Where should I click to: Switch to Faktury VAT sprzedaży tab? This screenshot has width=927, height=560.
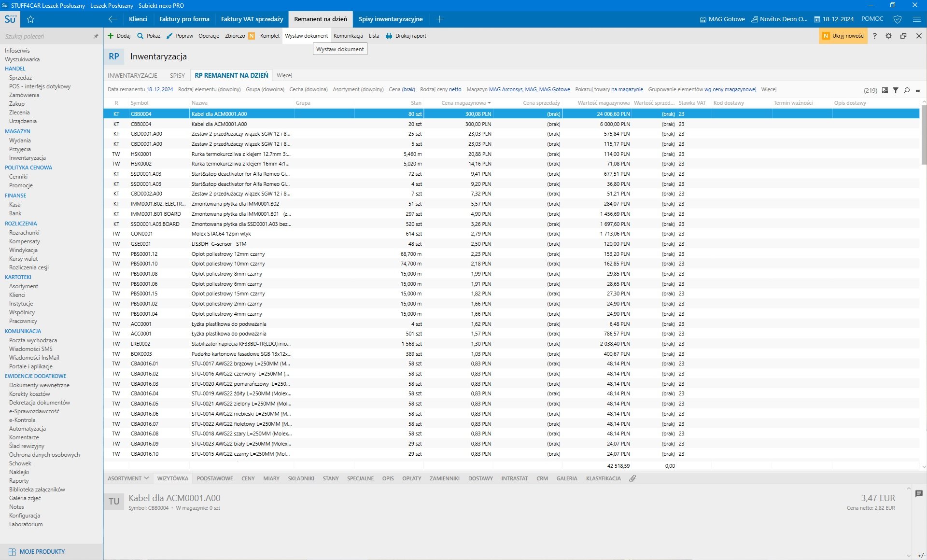click(x=252, y=19)
